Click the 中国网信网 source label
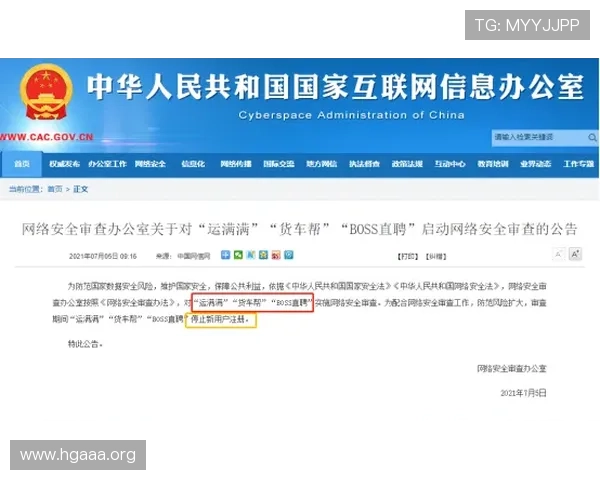The image size is (600, 480). pos(194,256)
